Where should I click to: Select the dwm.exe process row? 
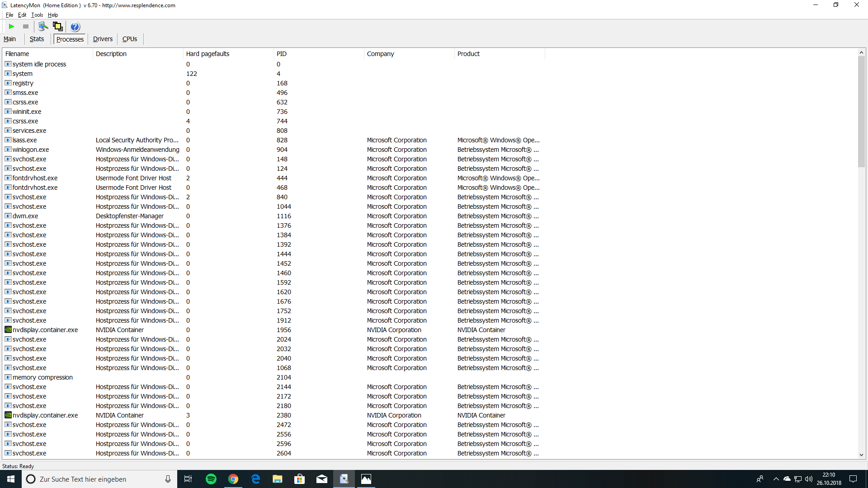click(25, 216)
